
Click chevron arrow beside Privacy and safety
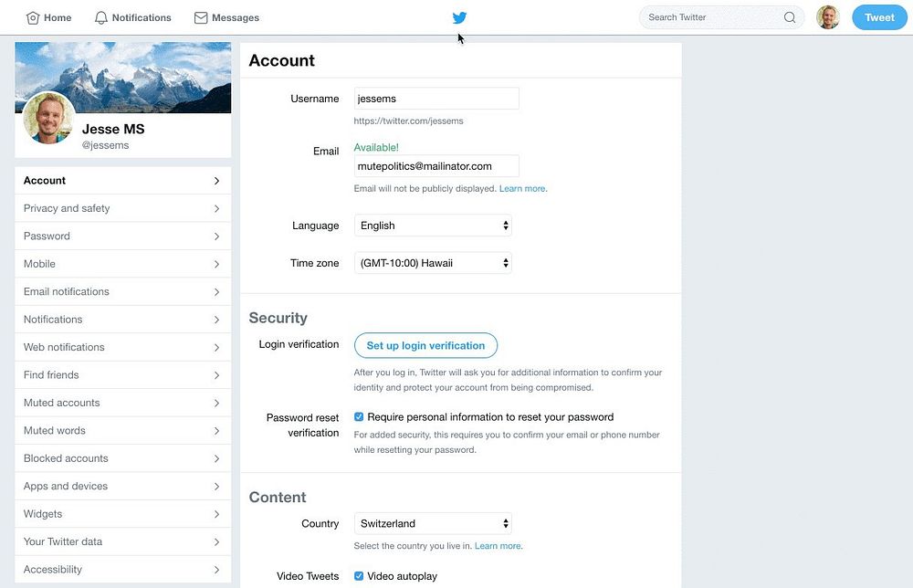click(216, 208)
